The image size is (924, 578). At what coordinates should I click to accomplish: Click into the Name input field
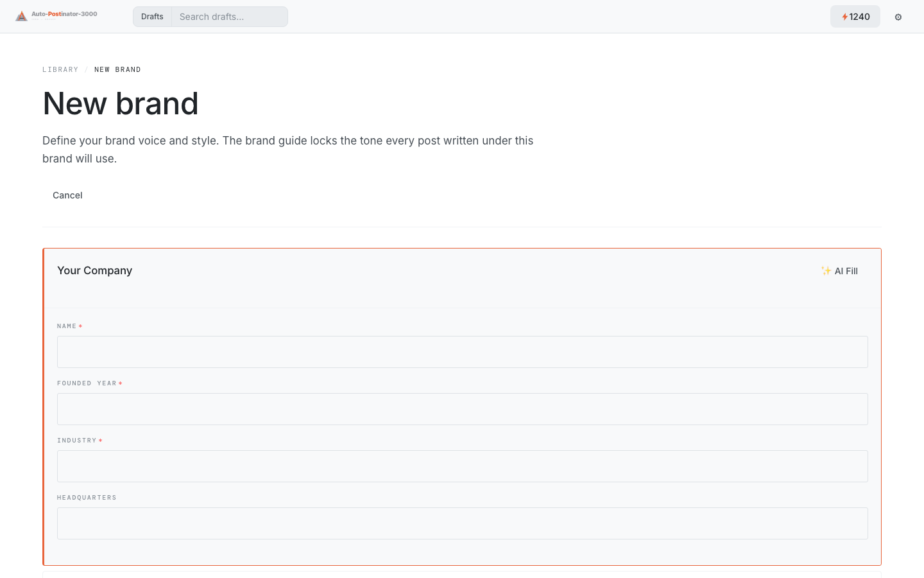pos(463,352)
